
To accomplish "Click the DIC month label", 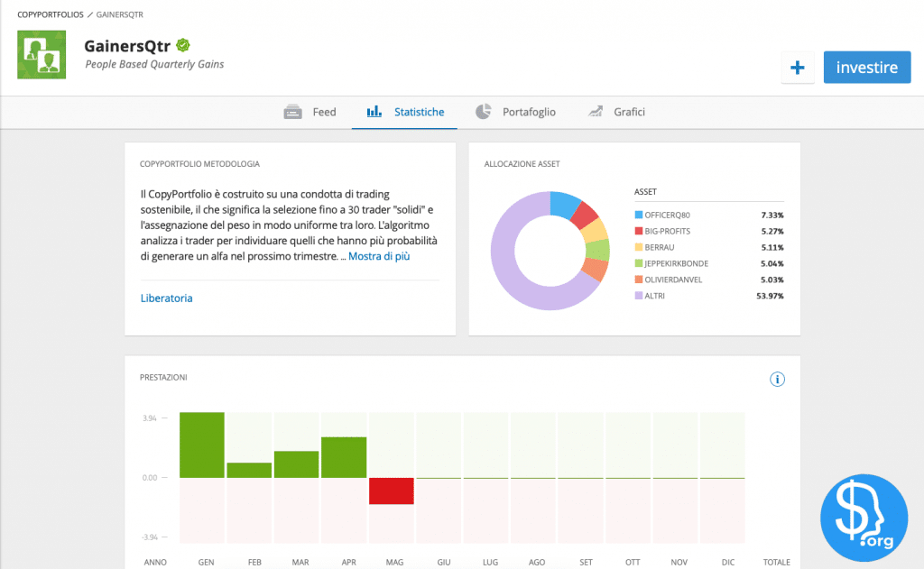I will point(728,562).
